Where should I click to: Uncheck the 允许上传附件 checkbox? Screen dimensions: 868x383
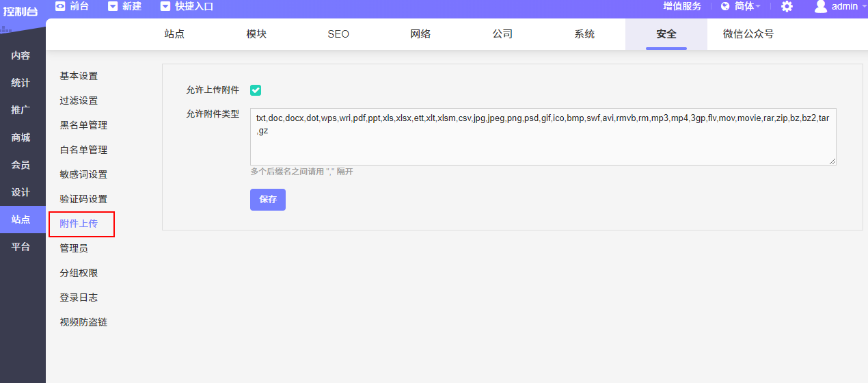(x=256, y=90)
